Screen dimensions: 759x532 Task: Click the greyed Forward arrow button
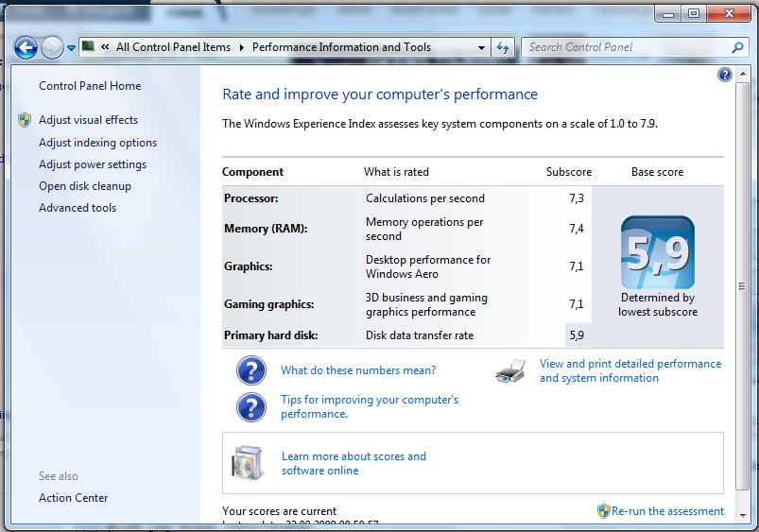tap(52, 48)
